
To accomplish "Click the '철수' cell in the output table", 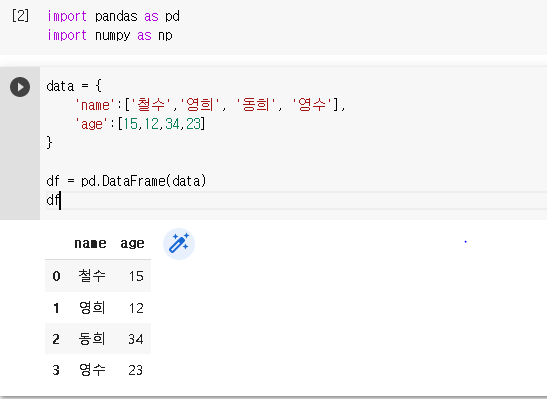I will (x=92, y=276).
